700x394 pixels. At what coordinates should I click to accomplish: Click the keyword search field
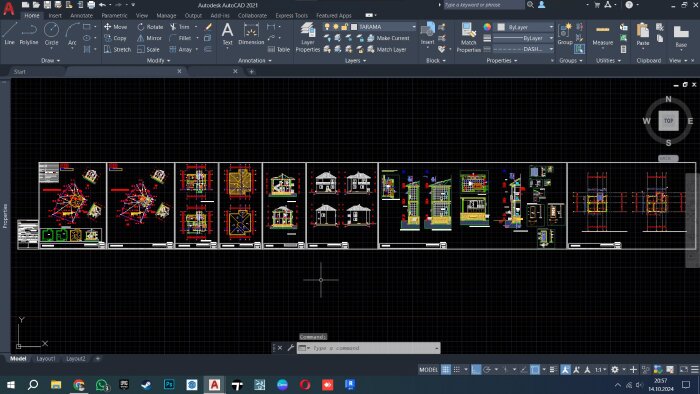coord(484,5)
